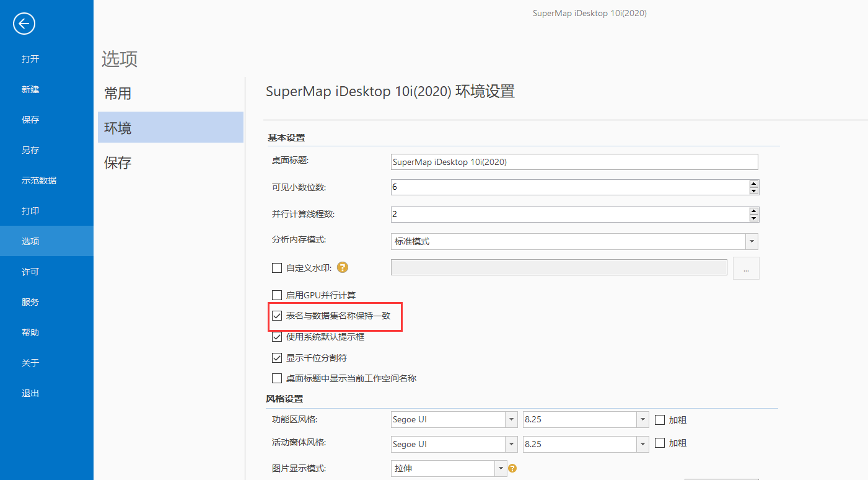
Task: Open the 服务 menu item
Action: click(30, 302)
